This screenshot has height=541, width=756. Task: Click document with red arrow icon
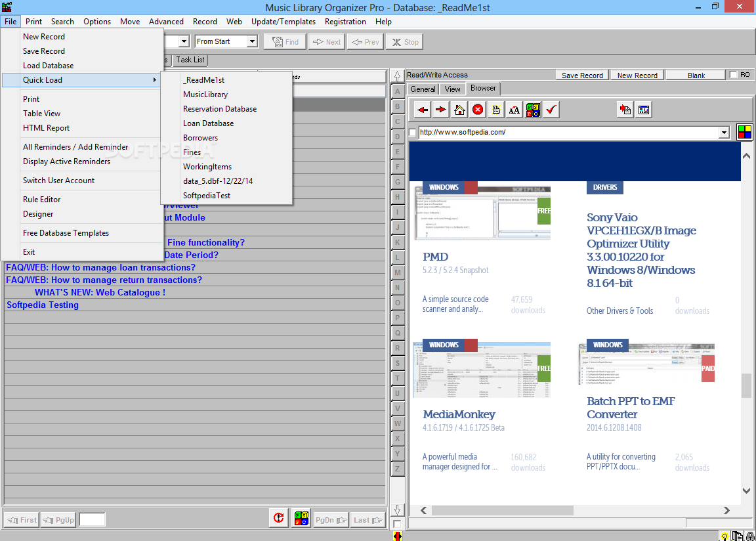[625, 110]
